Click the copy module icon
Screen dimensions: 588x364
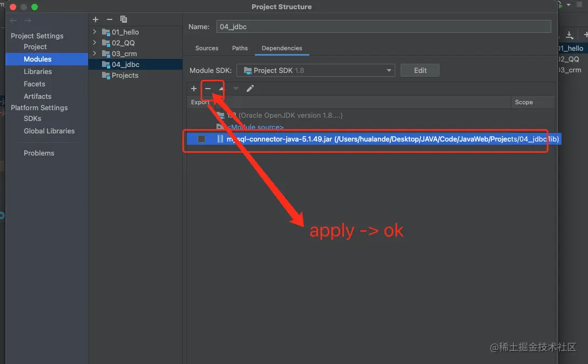pyautogui.click(x=123, y=19)
